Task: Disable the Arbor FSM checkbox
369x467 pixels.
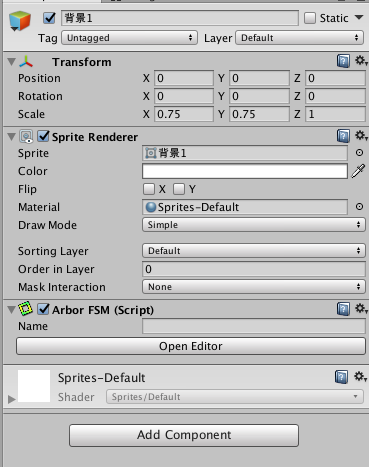Action: click(43, 309)
